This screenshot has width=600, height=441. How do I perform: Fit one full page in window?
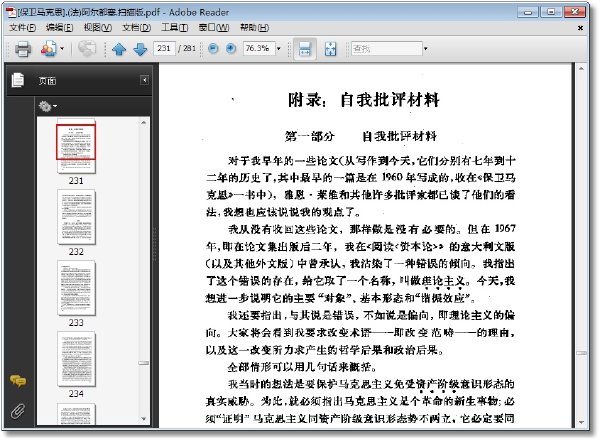click(x=330, y=49)
